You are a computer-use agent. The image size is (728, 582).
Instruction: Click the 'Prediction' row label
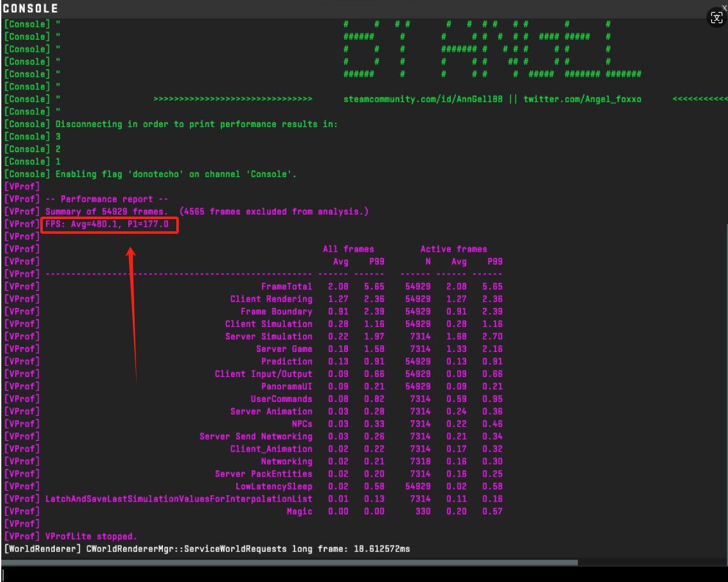[x=287, y=362]
